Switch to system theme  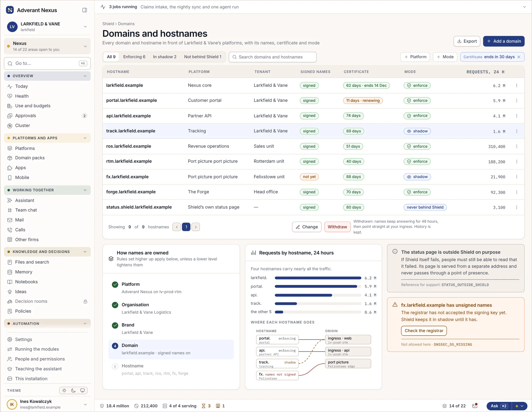82,390
